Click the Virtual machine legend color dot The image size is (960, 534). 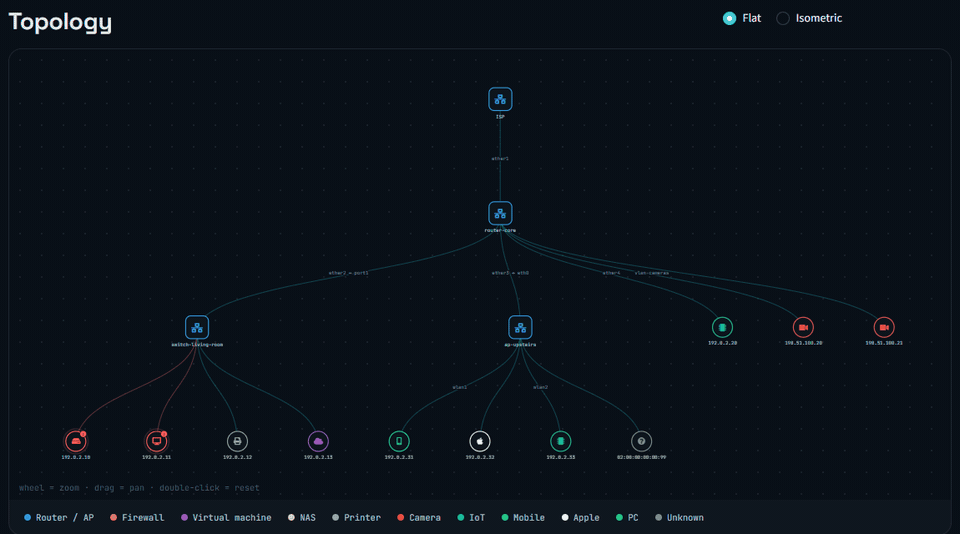click(184, 517)
